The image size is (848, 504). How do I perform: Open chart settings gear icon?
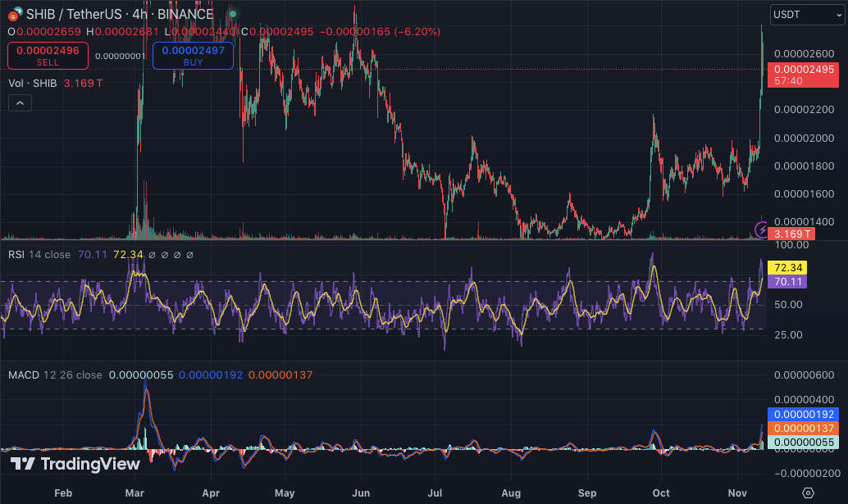pyautogui.click(x=808, y=493)
